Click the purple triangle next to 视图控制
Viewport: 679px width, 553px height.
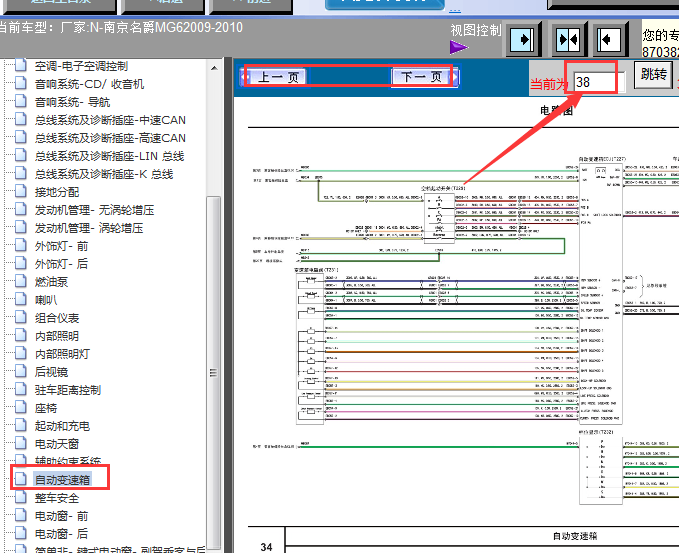coord(458,47)
